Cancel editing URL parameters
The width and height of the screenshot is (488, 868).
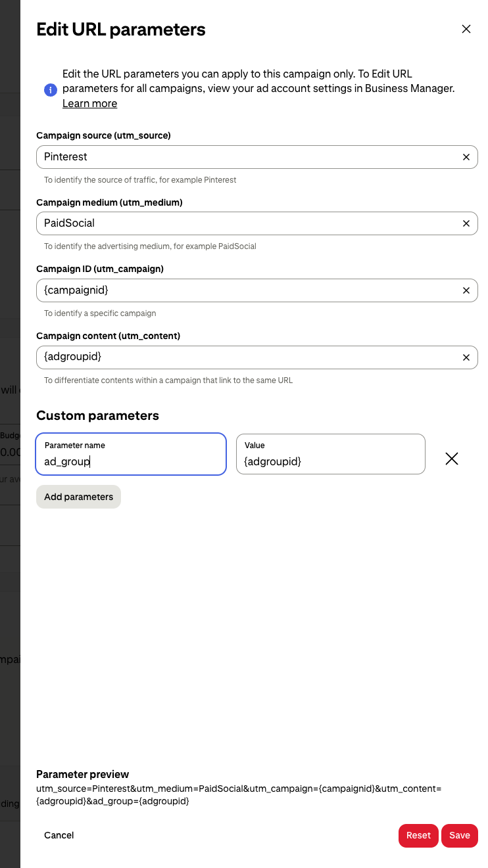click(x=59, y=835)
